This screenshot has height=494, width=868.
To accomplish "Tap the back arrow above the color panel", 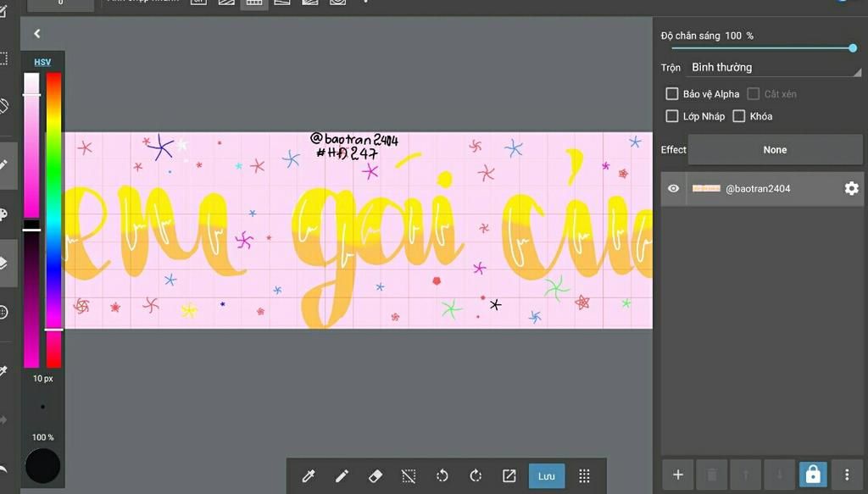I will [37, 34].
